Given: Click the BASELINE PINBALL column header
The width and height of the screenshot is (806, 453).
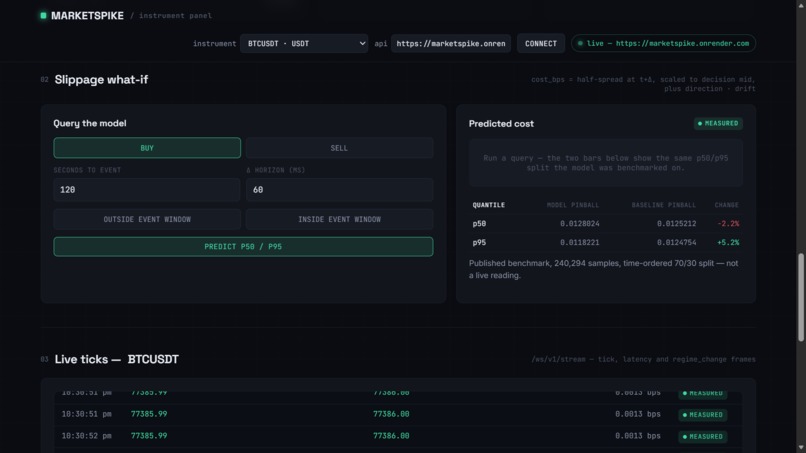Looking at the screenshot, I should point(664,205).
